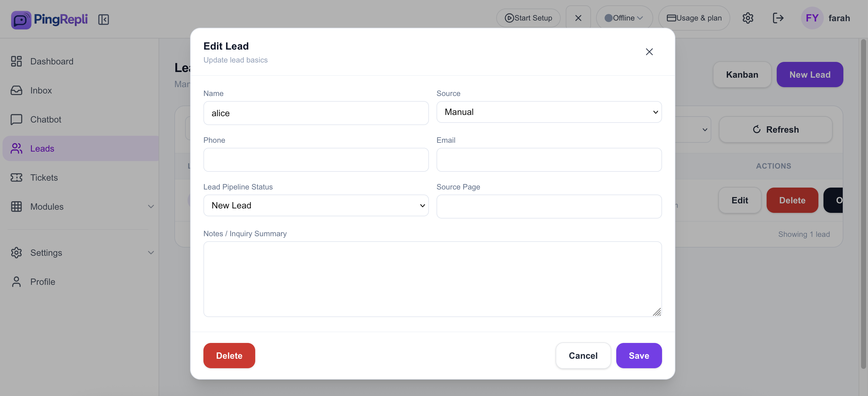868x396 pixels.
Task: Dismiss setup banner with X icon
Action: pos(578,18)
